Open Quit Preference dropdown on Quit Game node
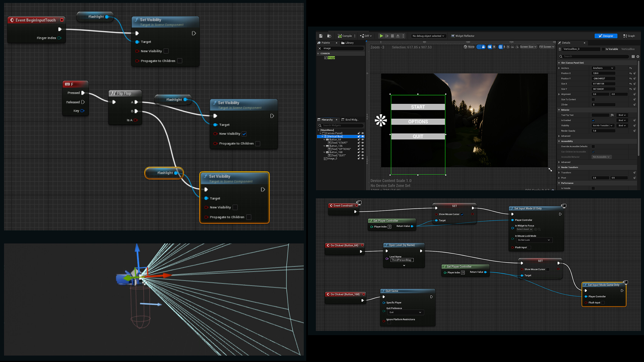 pyautogui.click(x=405, y=312)
